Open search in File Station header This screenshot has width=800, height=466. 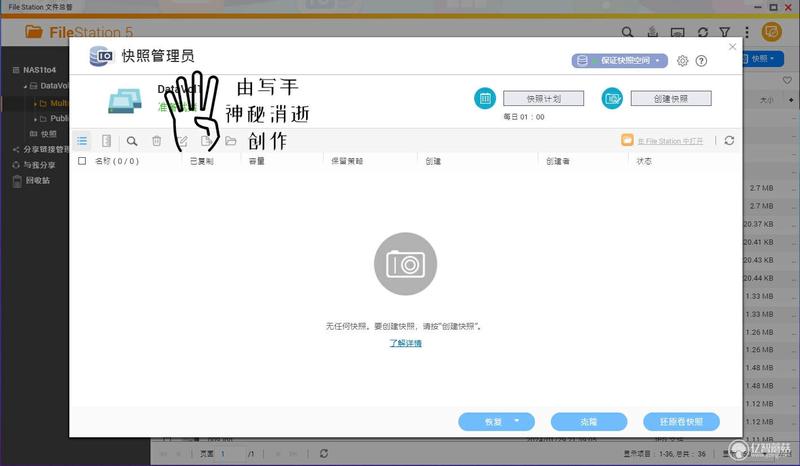pos(627,33)
